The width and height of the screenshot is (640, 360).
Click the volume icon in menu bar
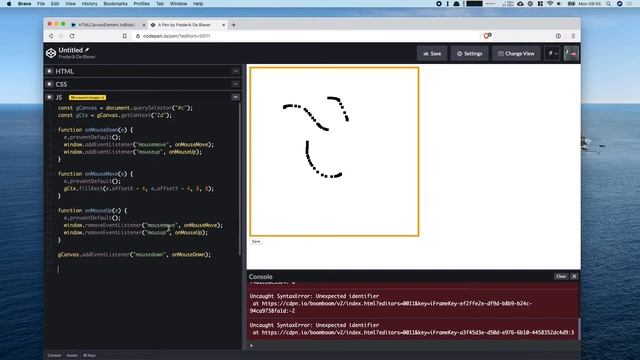pos(559,4)
